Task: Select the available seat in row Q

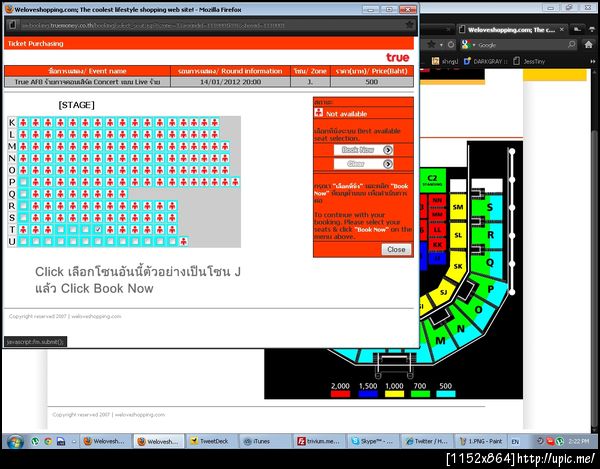Action: (x=23, y=194)
